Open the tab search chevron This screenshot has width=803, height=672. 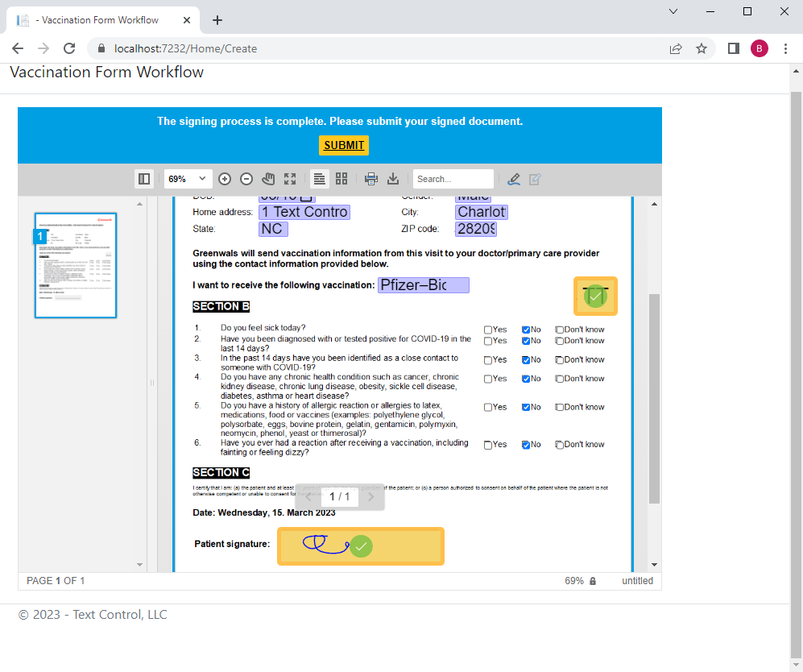point(673,11)
